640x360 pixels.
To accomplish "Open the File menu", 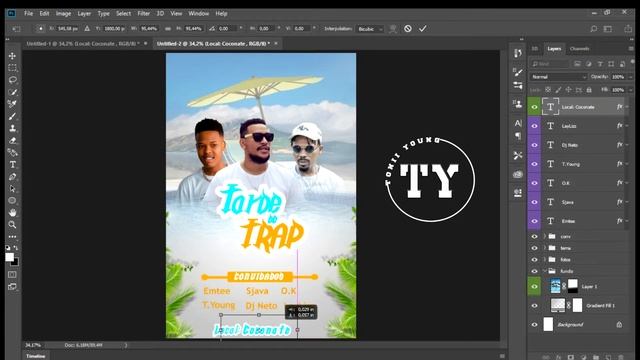I will tap(28, 13).
